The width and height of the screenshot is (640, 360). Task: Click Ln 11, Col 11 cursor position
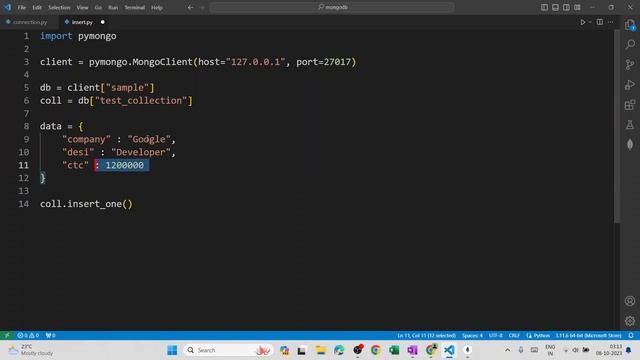427,336
